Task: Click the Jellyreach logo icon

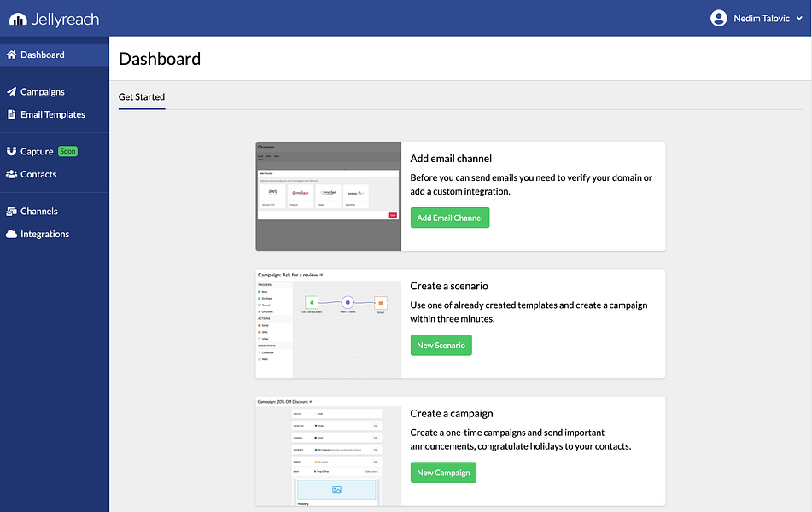Action: [x=18, y=19]
